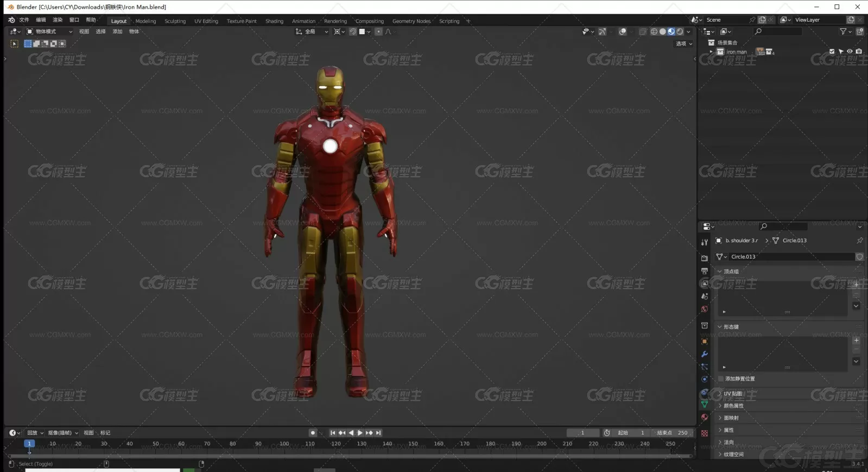
Task: Open the Scene properties tab
Action: coord(704,296)
